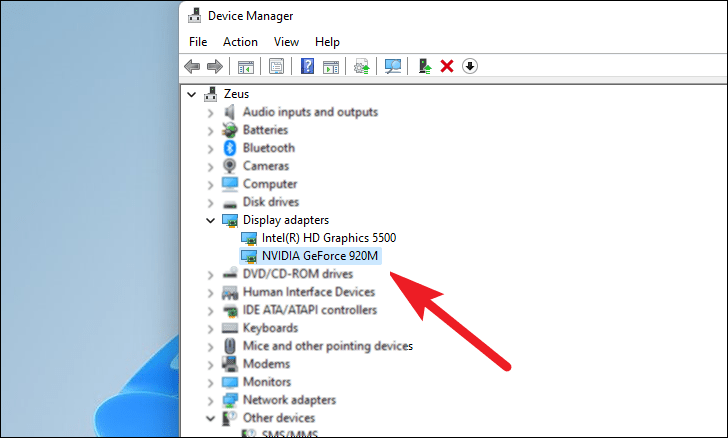
Task: Select the Disk drives label
Action: pos(271,202)
